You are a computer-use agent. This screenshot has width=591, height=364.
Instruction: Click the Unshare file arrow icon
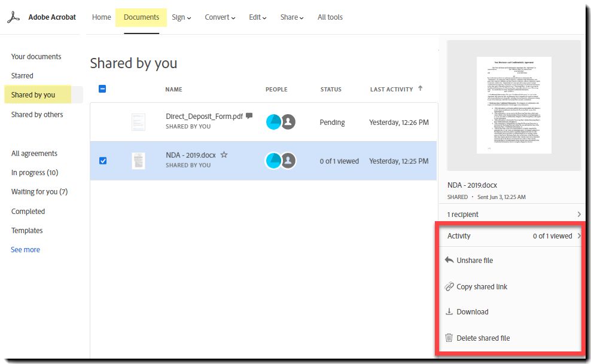(449, 260)
